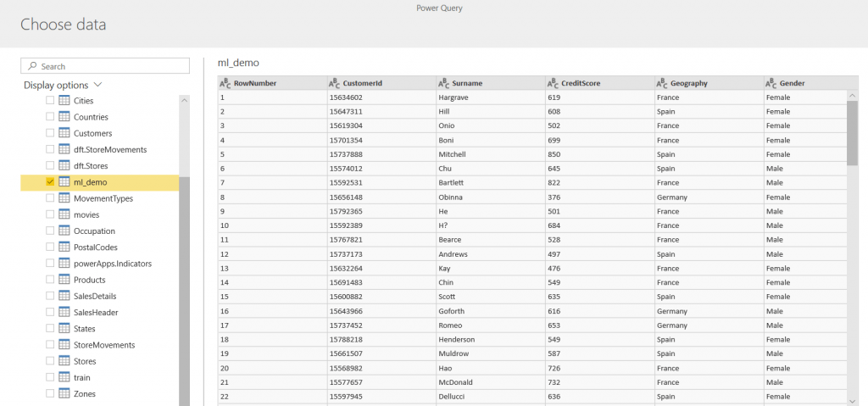Click the Surname column header
The width and height of the screenshot is (868, 406).
tap(467, 83)
